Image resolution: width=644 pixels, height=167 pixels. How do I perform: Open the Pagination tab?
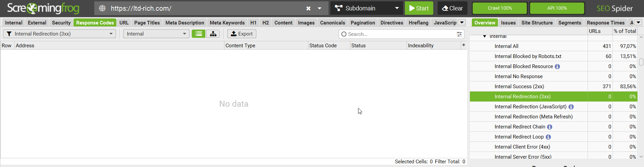[x=363, y=22]
